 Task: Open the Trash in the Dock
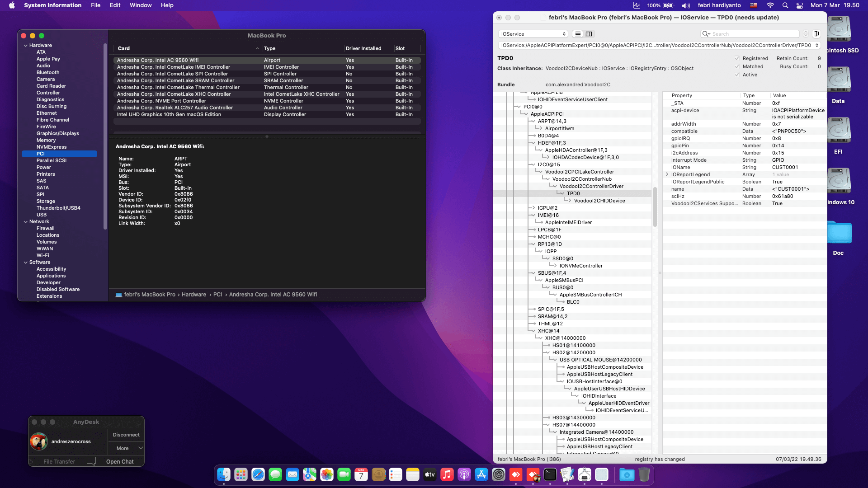tap(644, 474)
